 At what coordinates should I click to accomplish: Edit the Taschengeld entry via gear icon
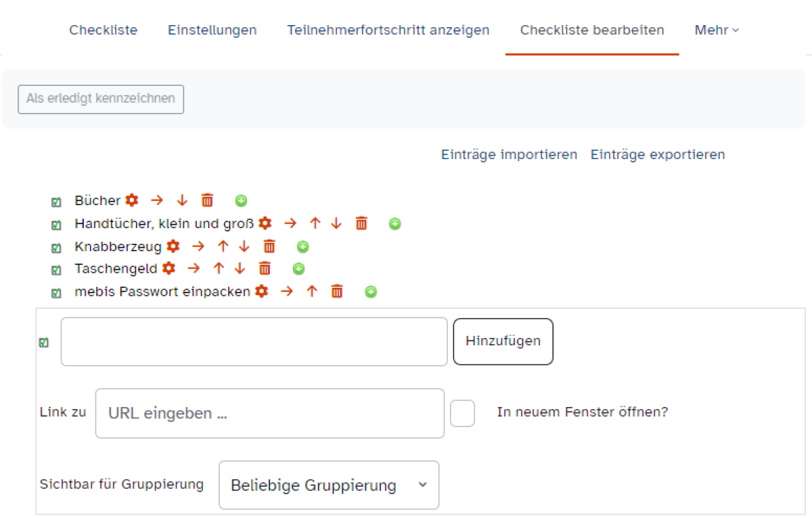tap(168, 269)
